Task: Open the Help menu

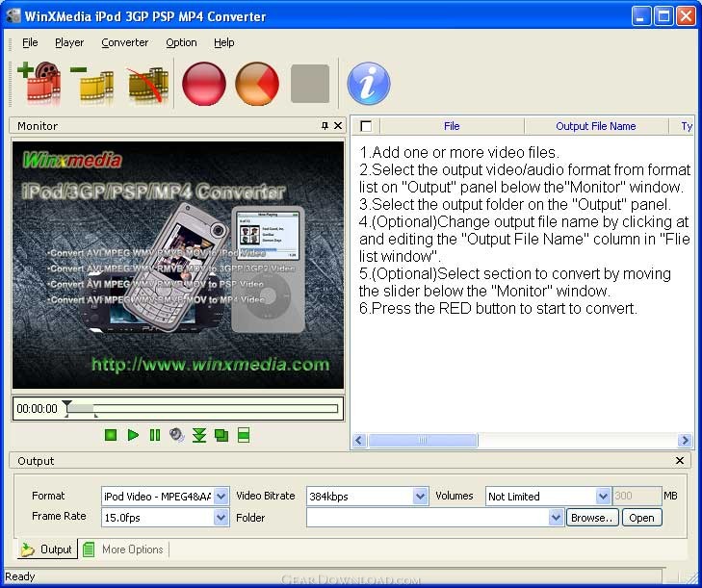Action: pyautogui.click(x=223, y=42)
